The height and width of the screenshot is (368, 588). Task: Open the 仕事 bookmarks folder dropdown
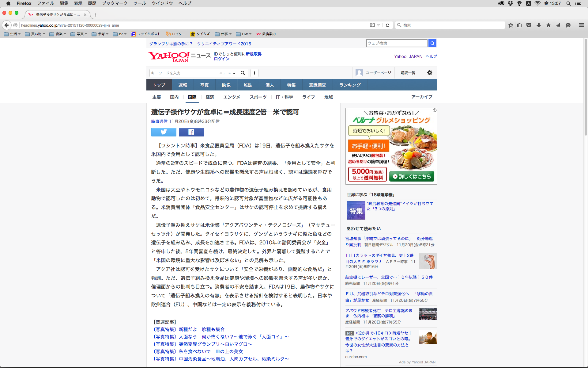pos(223,34)
